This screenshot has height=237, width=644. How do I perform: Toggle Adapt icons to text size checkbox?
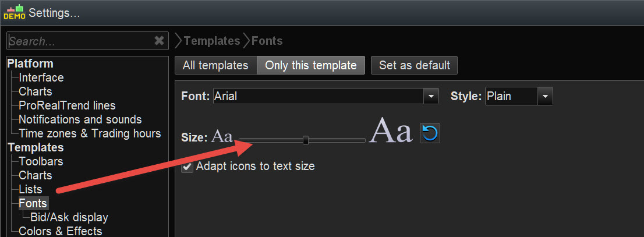pyautogui.click(x=187, y=167)
